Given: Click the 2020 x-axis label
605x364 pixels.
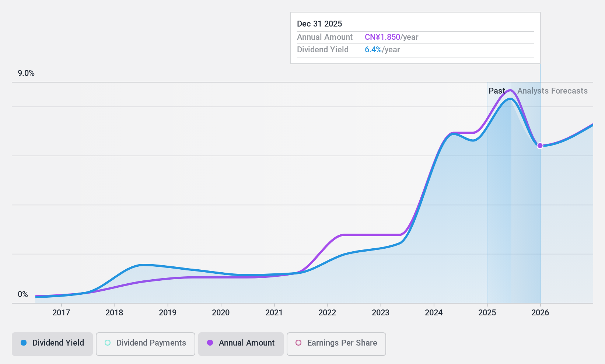Looking at the screenshot, I should pyautogui.click(x=221, y=313).
